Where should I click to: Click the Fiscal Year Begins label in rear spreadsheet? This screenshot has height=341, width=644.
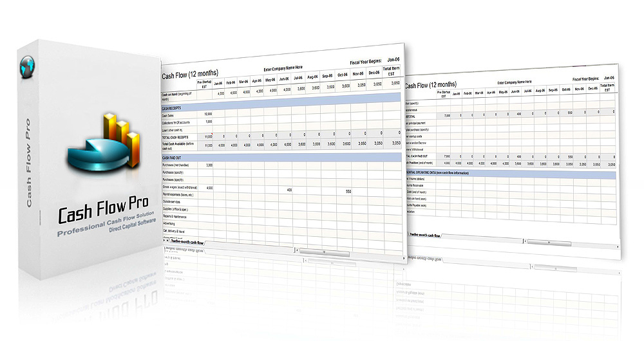click(585, 78)
